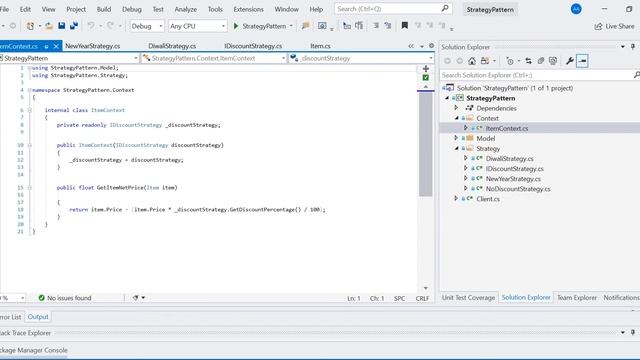Open the Analyze menu
Screen dimensions: 640x360
point(185,9)
